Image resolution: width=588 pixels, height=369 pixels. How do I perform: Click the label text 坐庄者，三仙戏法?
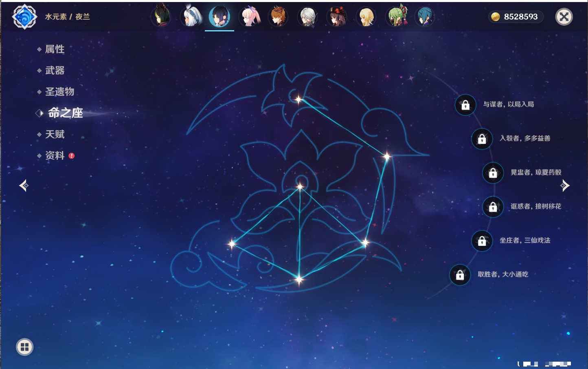525,241
